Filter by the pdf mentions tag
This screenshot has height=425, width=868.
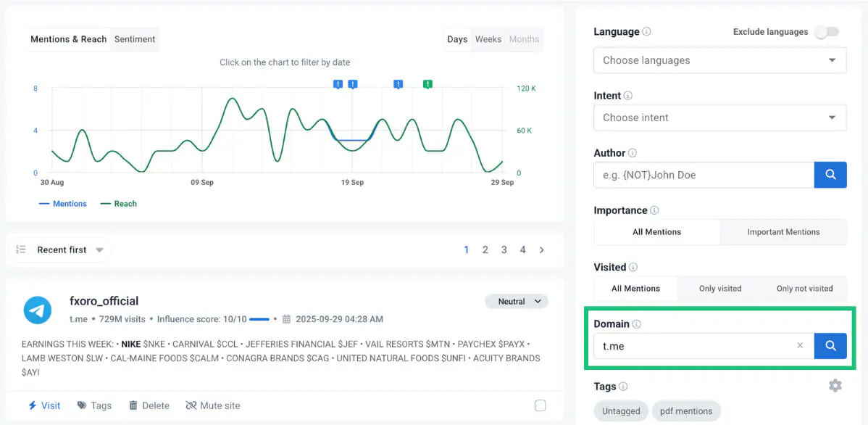click(685, 410)
